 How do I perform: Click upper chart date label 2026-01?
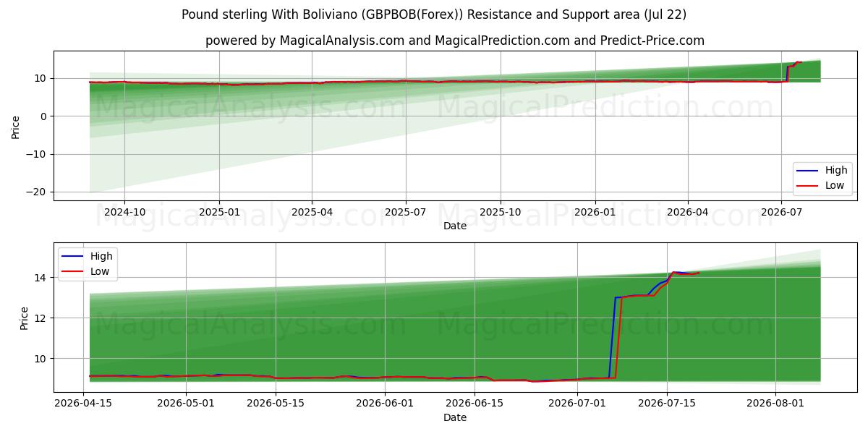pyautogui.click(x=595, y=212)
